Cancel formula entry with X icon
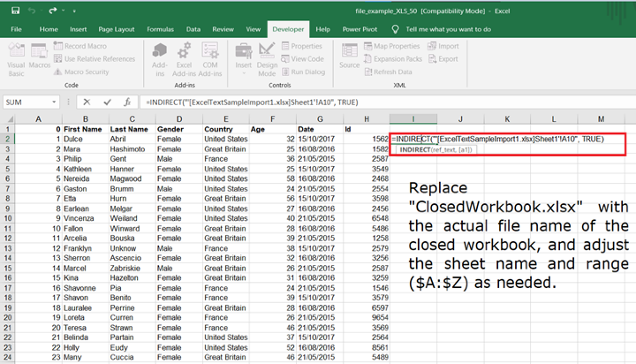This screenshot has width=636, height=364. (x=87, y=102)
